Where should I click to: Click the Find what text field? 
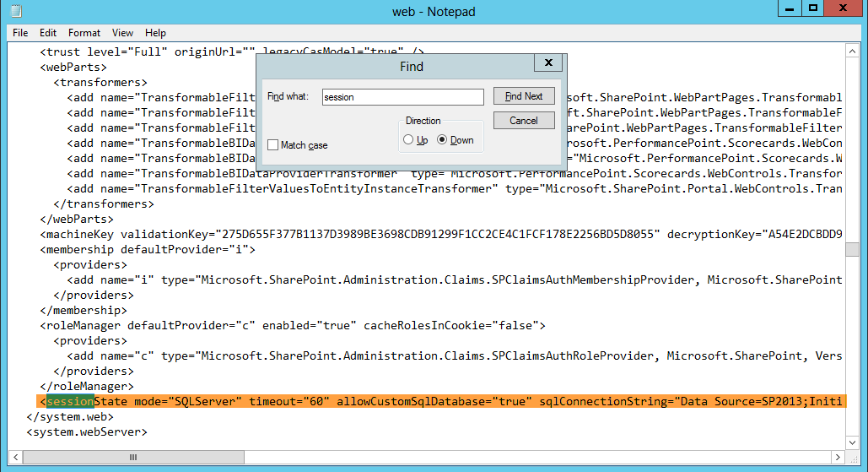403,97
